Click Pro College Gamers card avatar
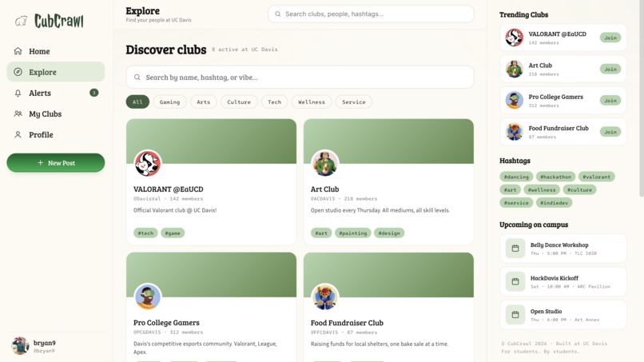 pos(148,296)
